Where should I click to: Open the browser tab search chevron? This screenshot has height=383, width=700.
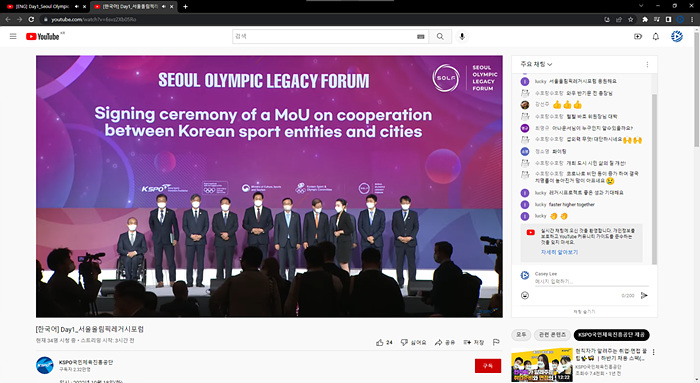[641, 6]
